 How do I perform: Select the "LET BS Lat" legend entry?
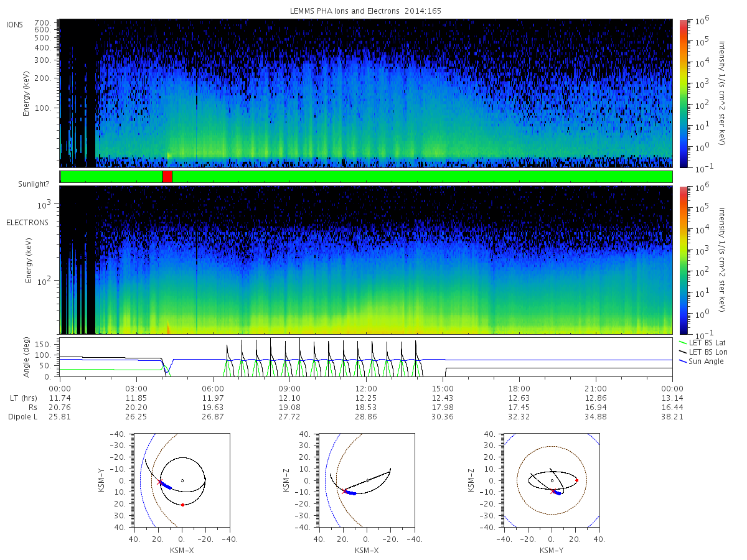click(x=706, y=343)
